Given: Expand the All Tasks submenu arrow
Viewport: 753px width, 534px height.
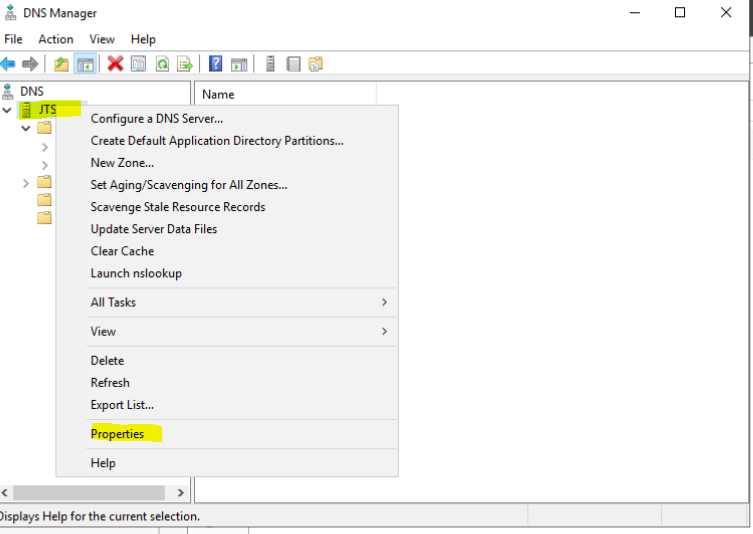Looking at the screenshot, I should pos(384,302).
